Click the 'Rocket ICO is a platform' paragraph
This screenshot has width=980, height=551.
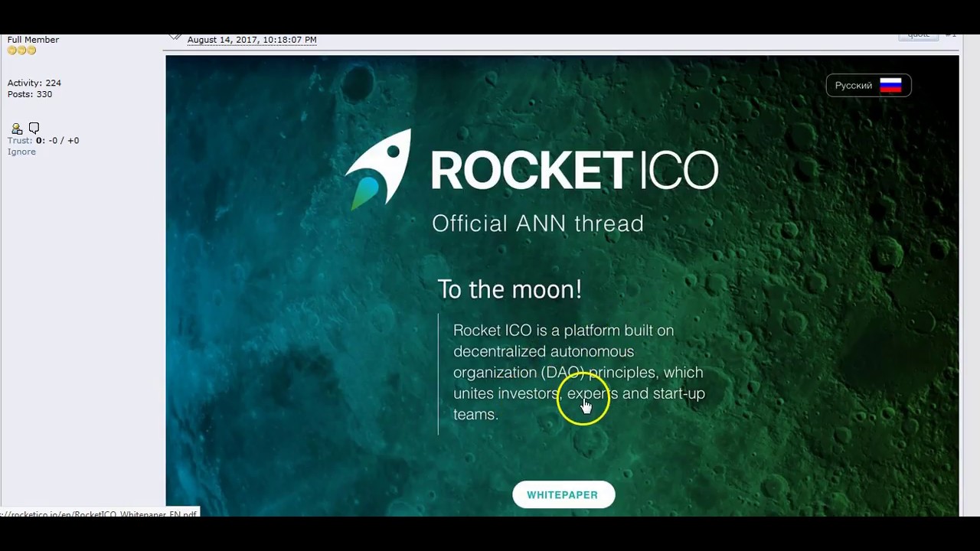coord(579,372)
